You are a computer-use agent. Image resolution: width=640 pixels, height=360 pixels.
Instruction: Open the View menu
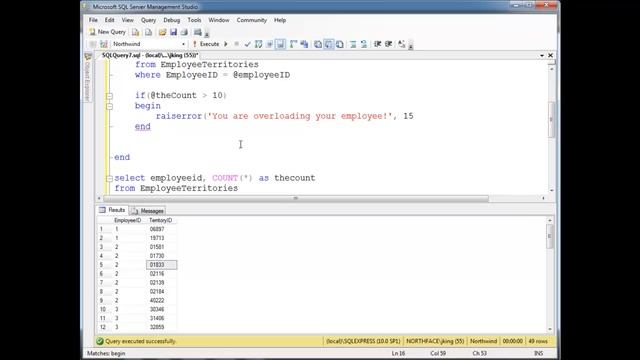(127, 20)
